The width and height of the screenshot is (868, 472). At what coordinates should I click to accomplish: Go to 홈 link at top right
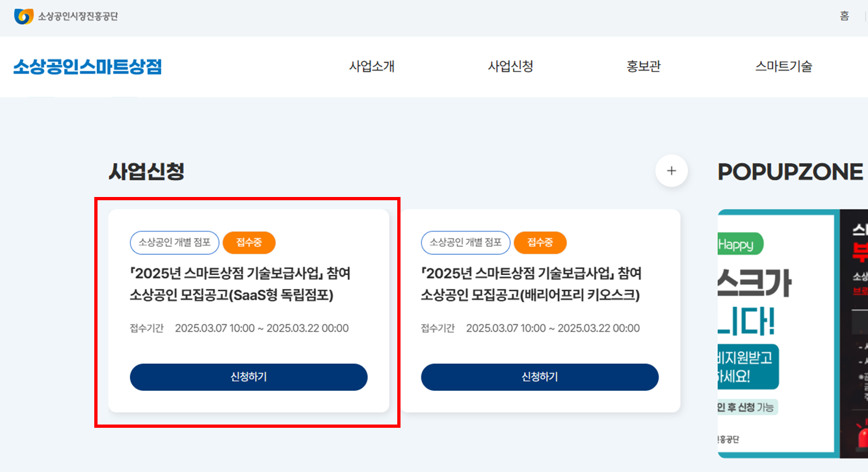click(x=845, y=16)
